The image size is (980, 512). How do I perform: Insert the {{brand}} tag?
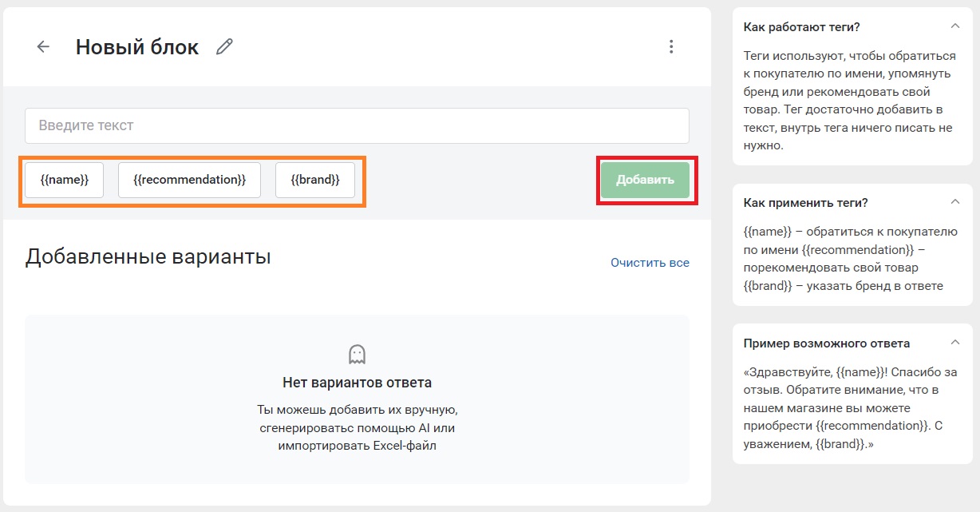(x=314, y=180)
